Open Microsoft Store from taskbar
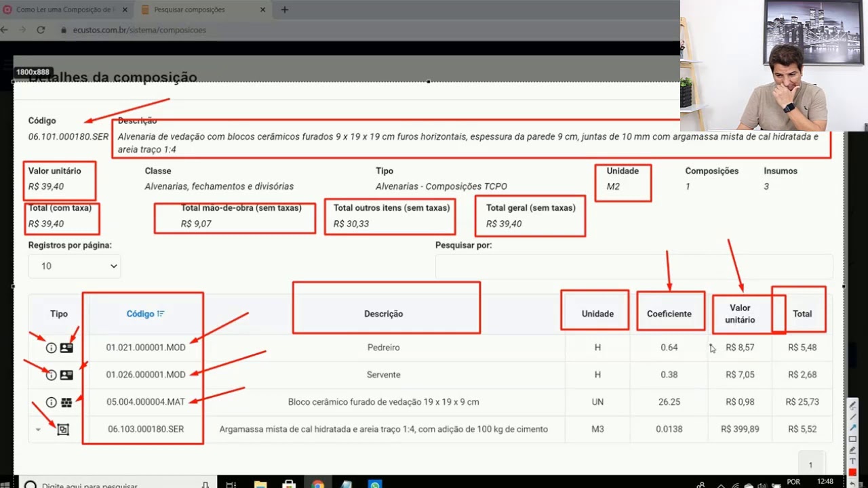Image resolution: width=868 pixels, height=488 pixels. point(289,484)
